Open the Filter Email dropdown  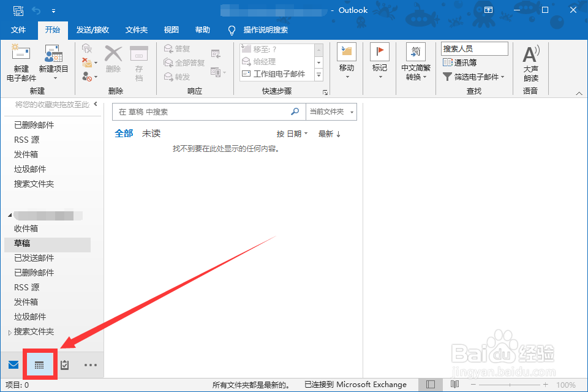coord(473,77)
